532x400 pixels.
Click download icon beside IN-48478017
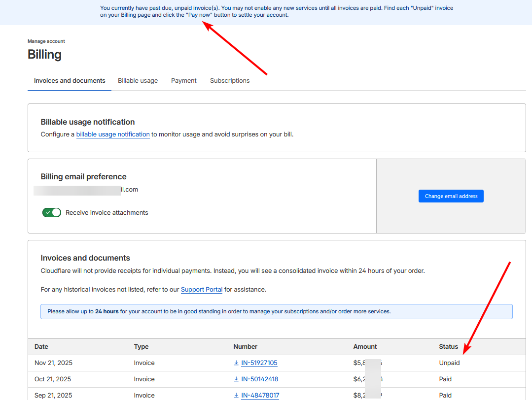(236, 395)
